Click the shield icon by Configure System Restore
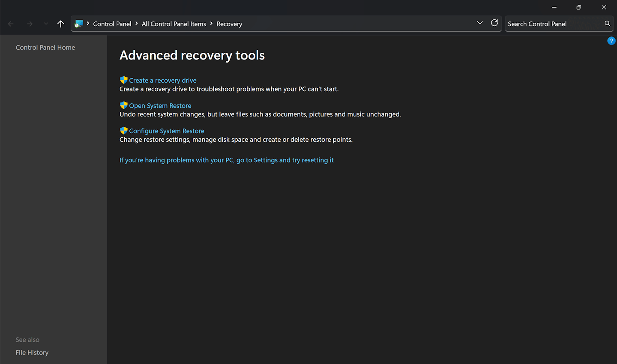The height and width of the screenshot is (364, 617). tap(123, 131)
